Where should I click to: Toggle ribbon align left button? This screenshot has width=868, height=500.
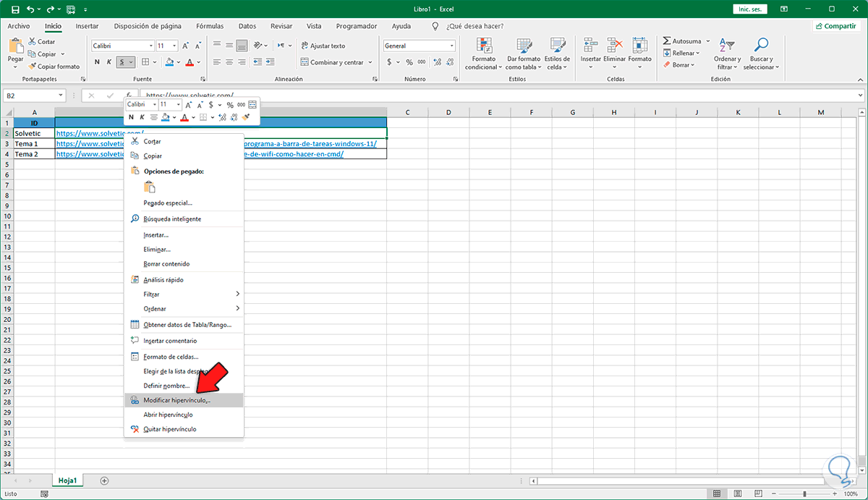(218, 62)
